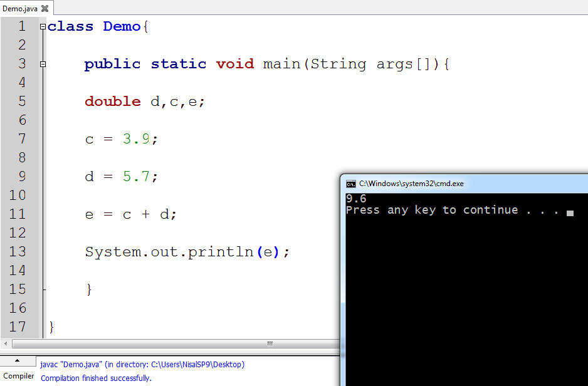Collapse the Compiler output panel arrow
Viewport: 588px width, 386px height.
click(18, 360)
